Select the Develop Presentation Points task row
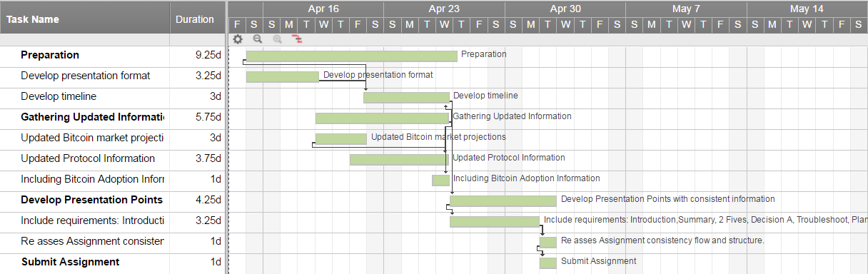 [x=111, y=200]
